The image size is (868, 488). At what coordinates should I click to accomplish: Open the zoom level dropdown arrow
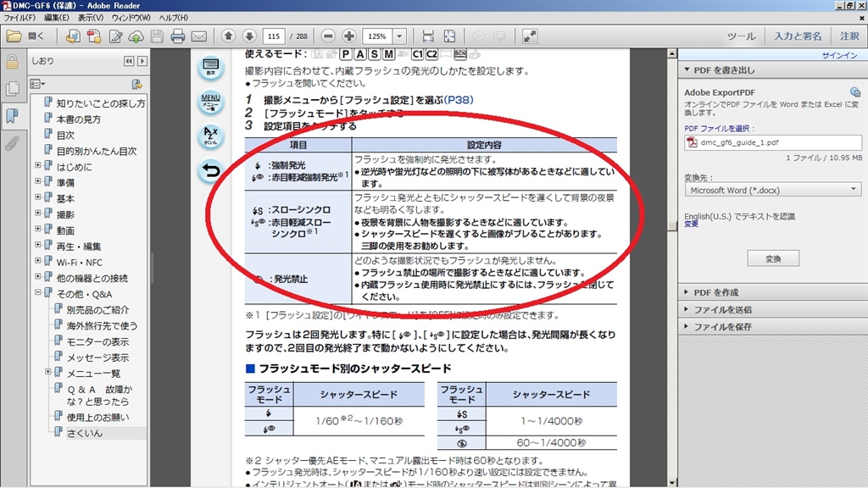click(400, 36)
